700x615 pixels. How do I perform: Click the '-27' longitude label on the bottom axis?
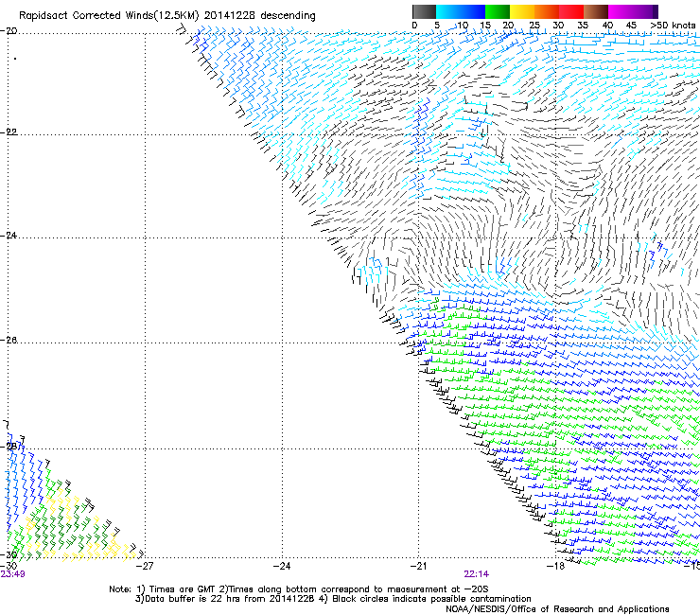(x=145, y=566)
